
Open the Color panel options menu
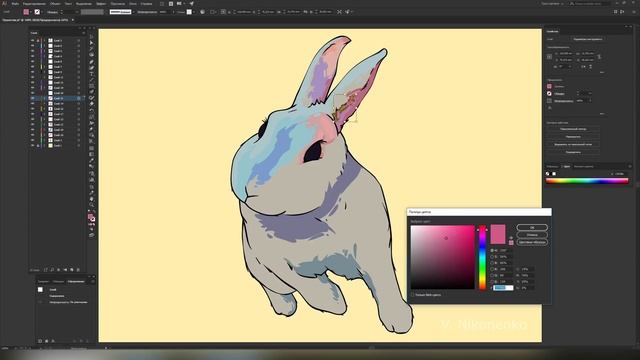click(x=629, y=167)
